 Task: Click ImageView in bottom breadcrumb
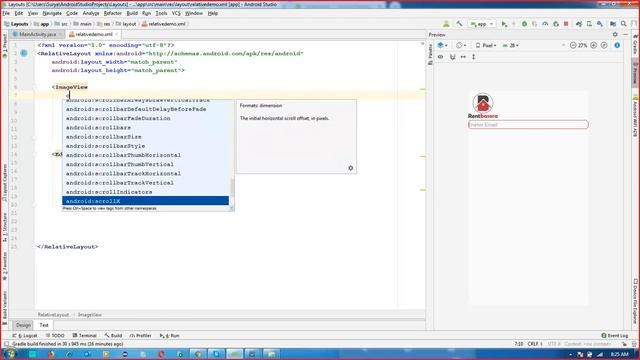point(89,315)
